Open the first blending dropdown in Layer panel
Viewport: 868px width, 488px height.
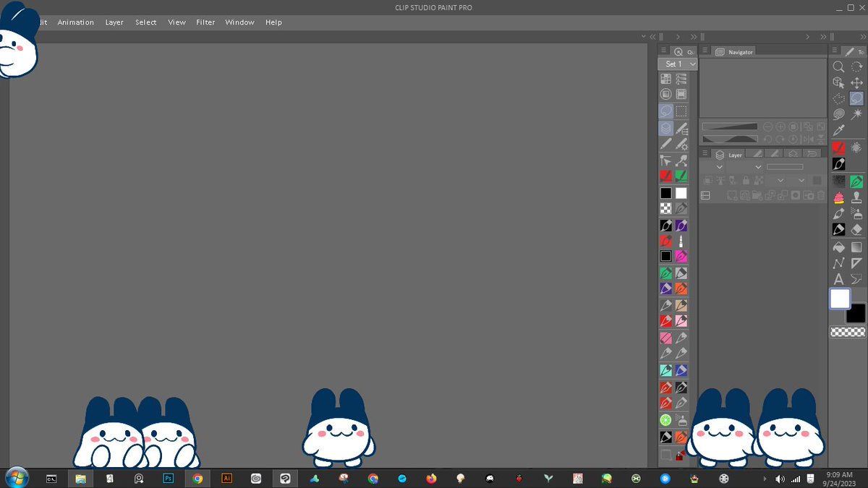(720, 166)
